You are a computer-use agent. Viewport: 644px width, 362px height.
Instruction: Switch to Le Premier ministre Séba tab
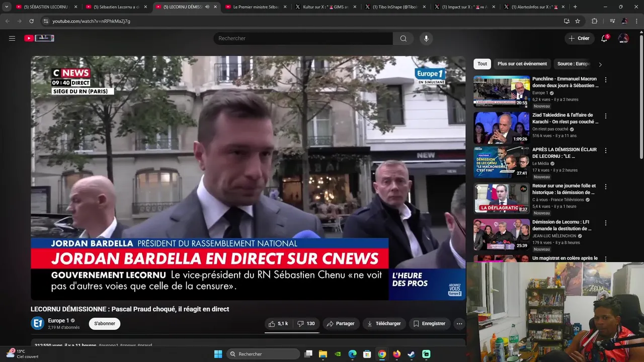pyautogui.click(x=256, y=7)
